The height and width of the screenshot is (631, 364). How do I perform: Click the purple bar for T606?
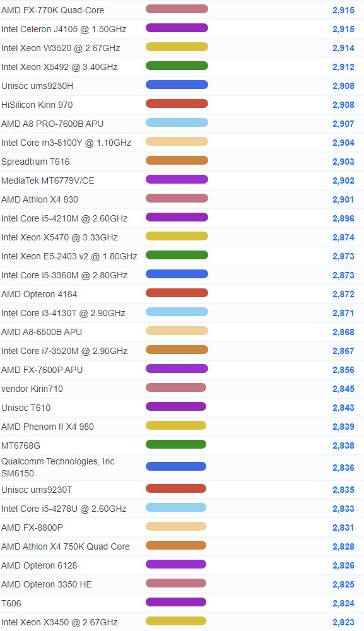tap(176, 601)
